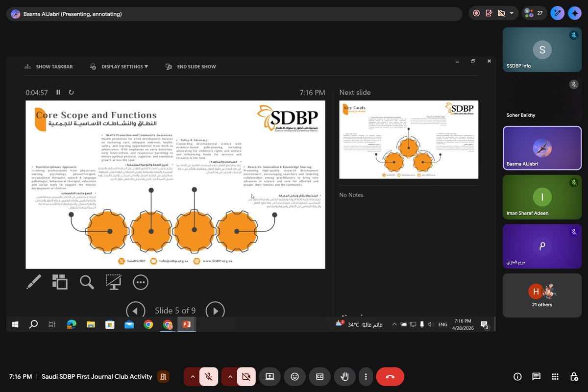Select the pen and laser pointer tool
The width and height of the screenshot is (588, 392).
(33, 282)
